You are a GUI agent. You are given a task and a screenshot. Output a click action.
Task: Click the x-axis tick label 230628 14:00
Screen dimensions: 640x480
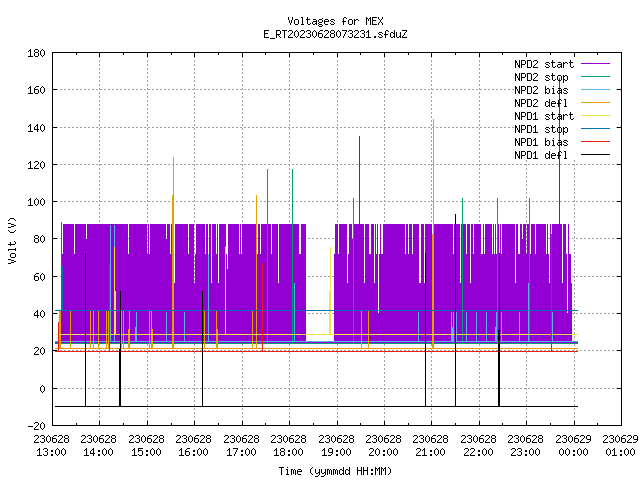tap(98, 446)
